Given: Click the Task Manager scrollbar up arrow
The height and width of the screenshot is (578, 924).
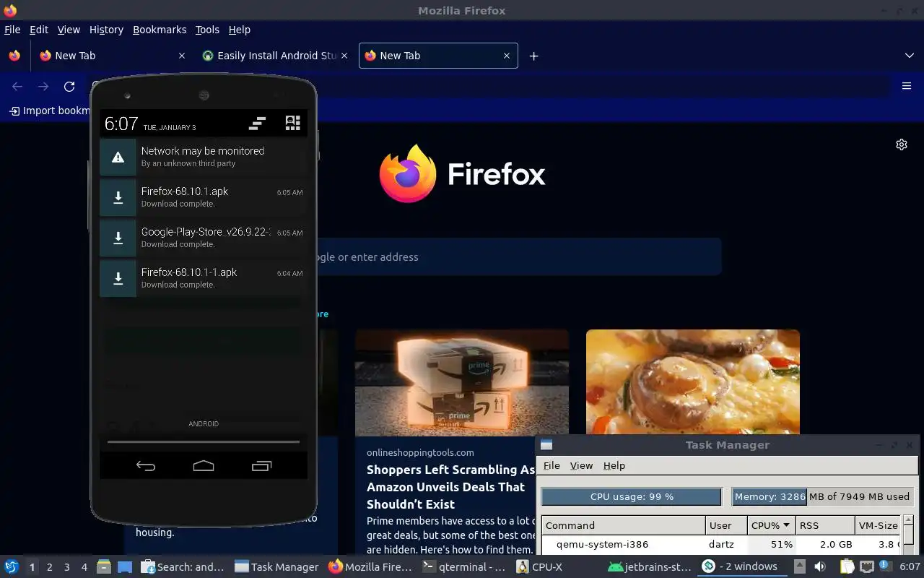Looking at the screenshot, I should coord(908,520).
